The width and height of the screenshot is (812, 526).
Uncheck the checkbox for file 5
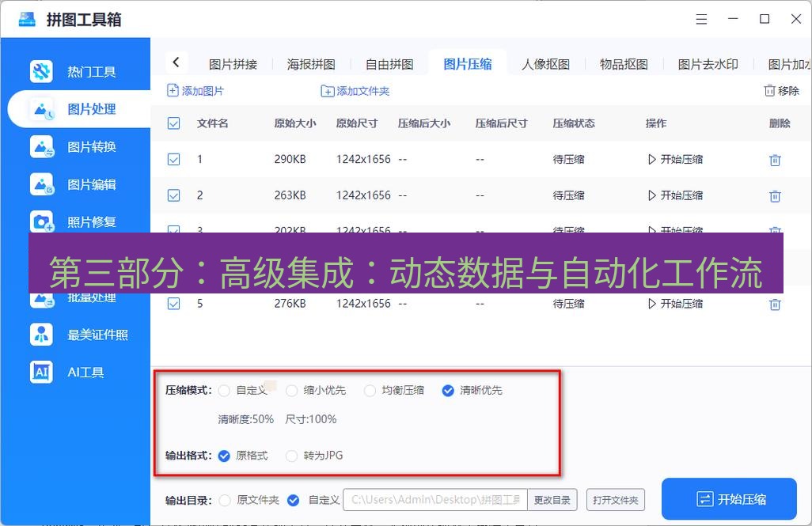coord(173,304)
